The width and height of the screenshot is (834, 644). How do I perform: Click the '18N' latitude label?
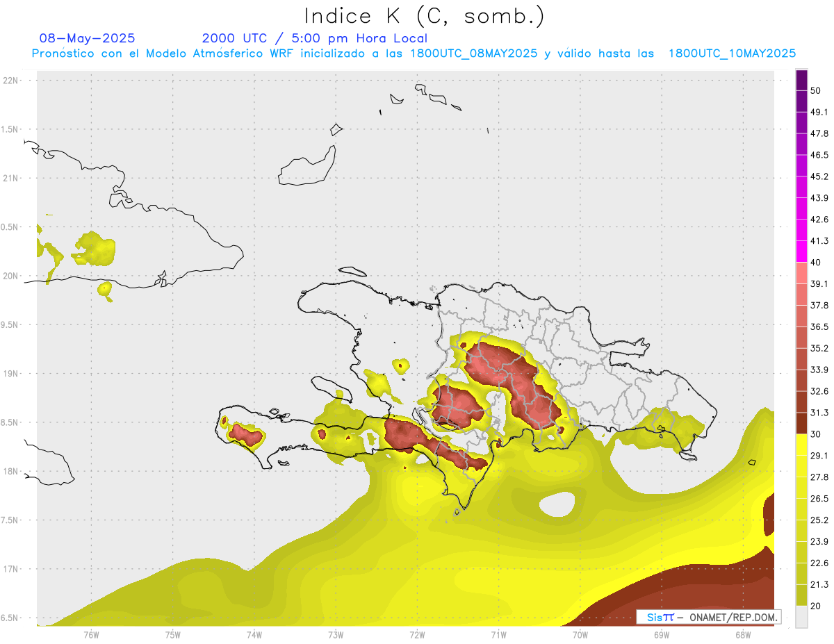click(10, 472)
